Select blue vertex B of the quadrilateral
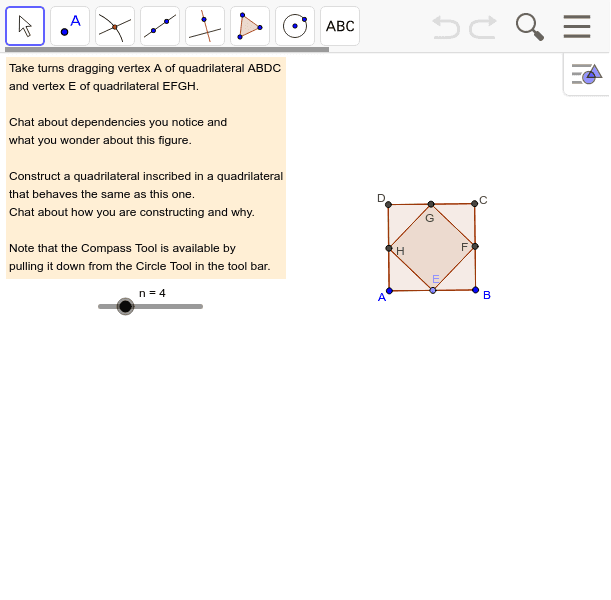611x600 pixels. (x=475, y=290)
